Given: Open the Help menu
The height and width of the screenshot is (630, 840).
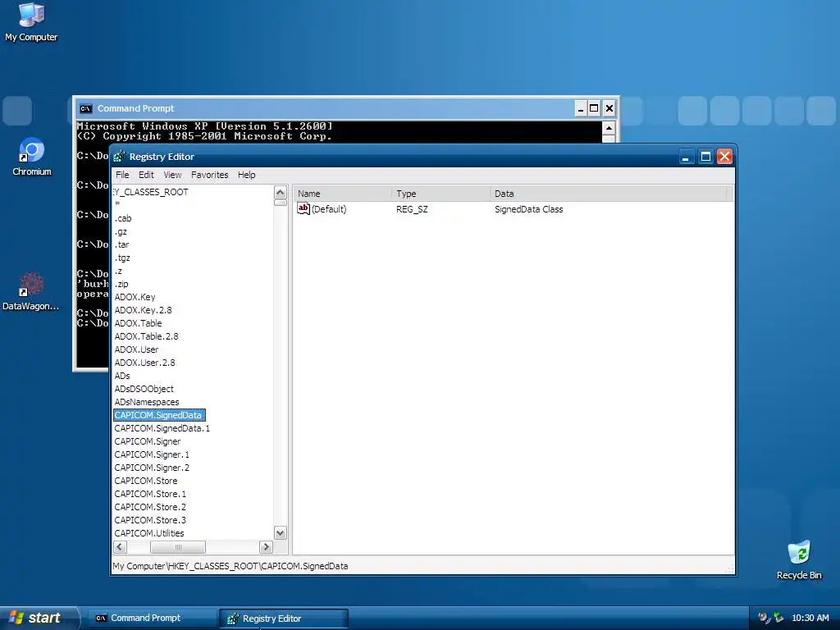Looking at the screenshot, I should [246, 175].
